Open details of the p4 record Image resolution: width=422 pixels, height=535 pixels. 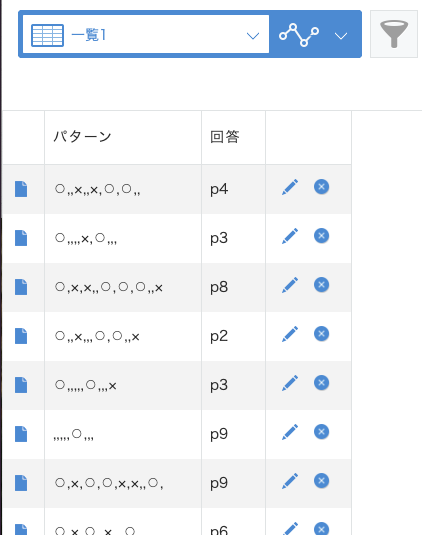click(21, 189)
